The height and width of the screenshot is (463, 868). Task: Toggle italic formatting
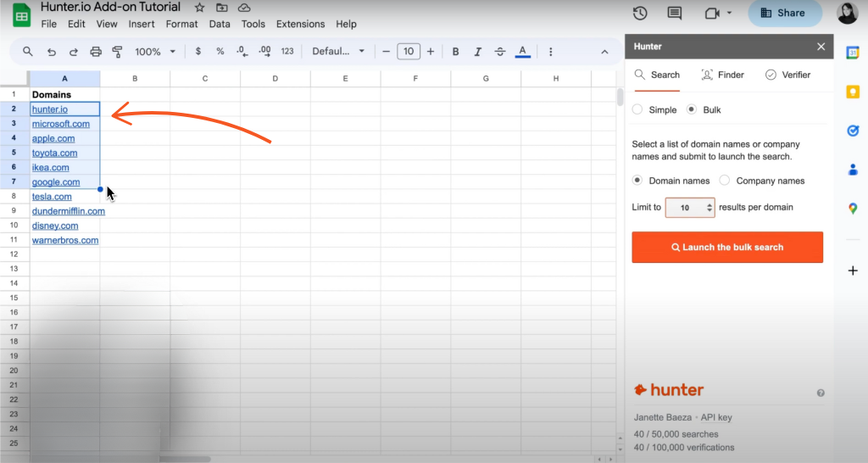point(478,52)
